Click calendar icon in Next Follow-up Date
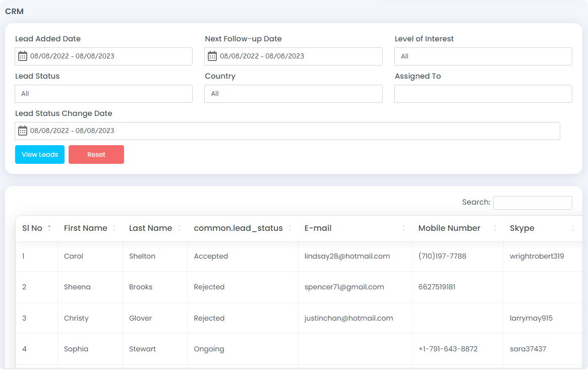588x370 pixels. [212, 56]
